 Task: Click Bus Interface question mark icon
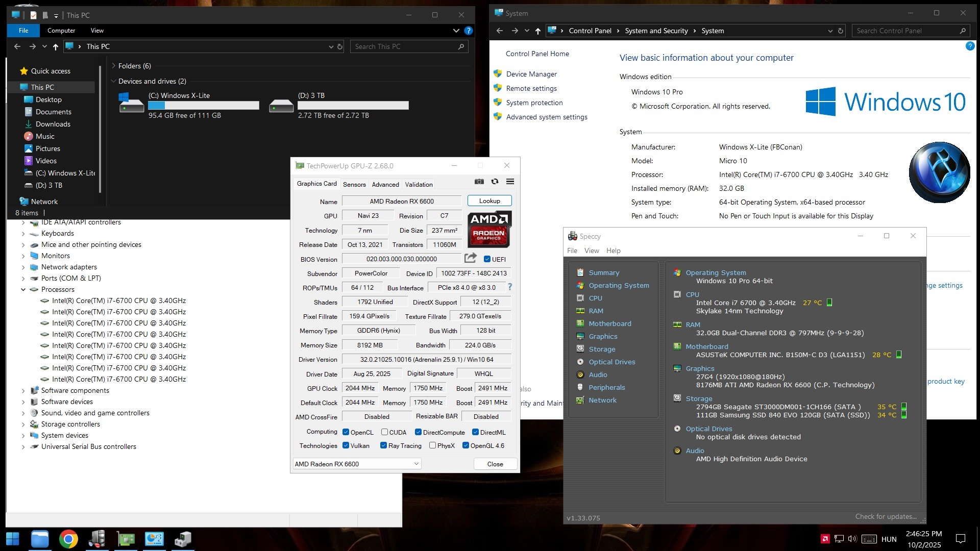click(x=509, y=287)
